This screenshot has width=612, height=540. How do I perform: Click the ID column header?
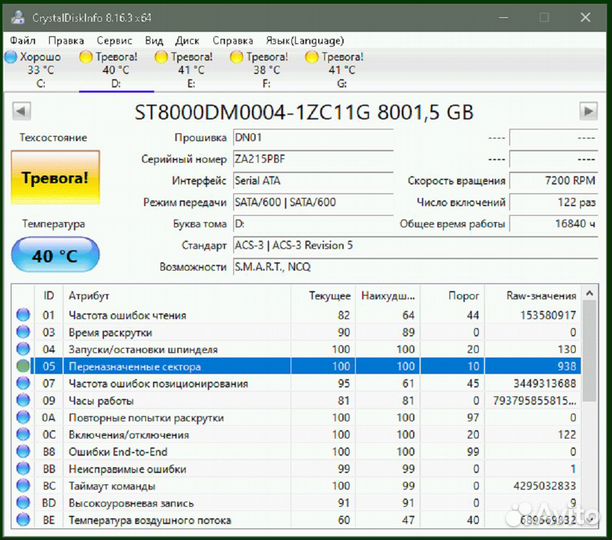click(49, 296)
